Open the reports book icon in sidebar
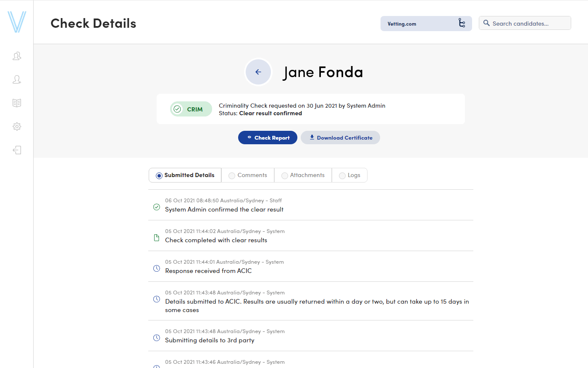This screenshot has width=588, height=368. (x=17, y=103)
